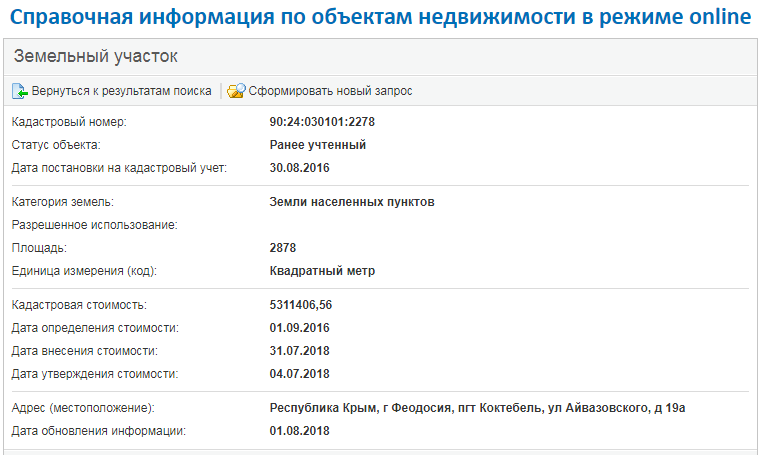Click the "Кадастровая стоимость" label
Image resolution: width=763 pixels, height=455 pixels.
click(x=79, y=305)
